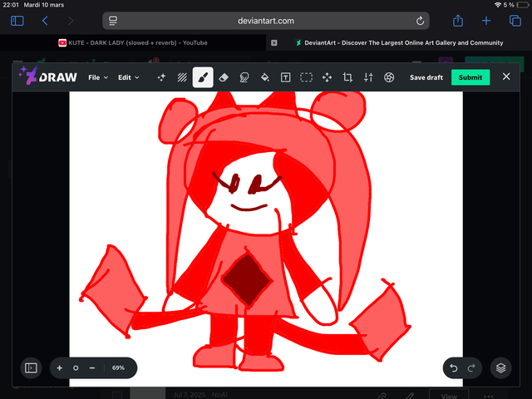Image resolution: width=532 pixels, height=399 pixels.
Task: Toggle the side panel in bottom left
Action: pyautogui.click(x=32, y=367)
